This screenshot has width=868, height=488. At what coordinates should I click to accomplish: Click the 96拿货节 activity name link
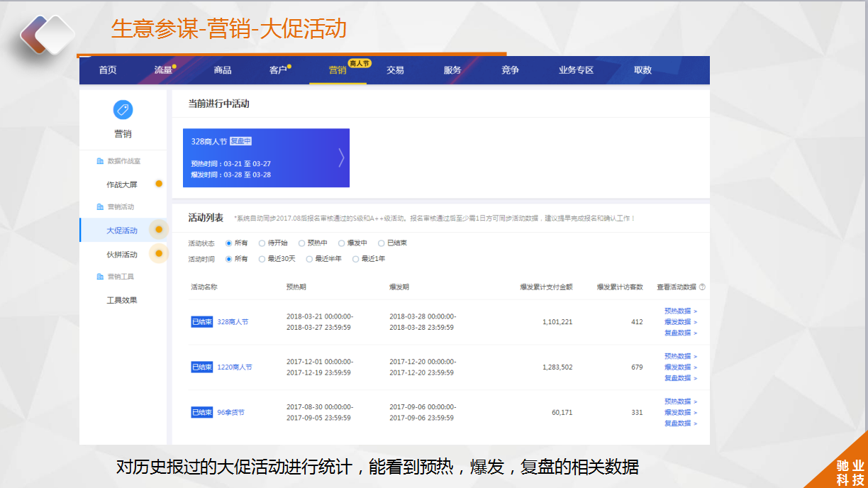click(230, 413)
